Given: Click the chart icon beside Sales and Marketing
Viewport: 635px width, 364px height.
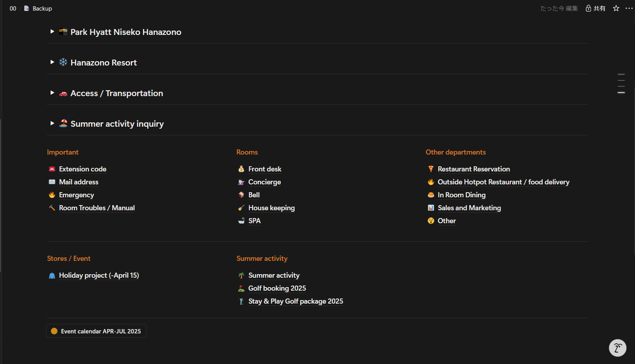Looking at the screenshot, I should (431, 208).
